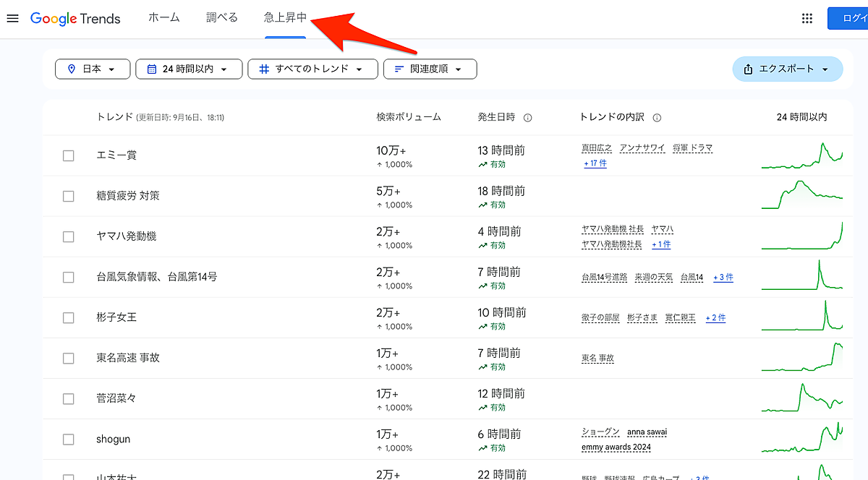The image size is (868, 480).
Task: Open the すべてのトレンド category dropdown
Action: coord(312,69)
